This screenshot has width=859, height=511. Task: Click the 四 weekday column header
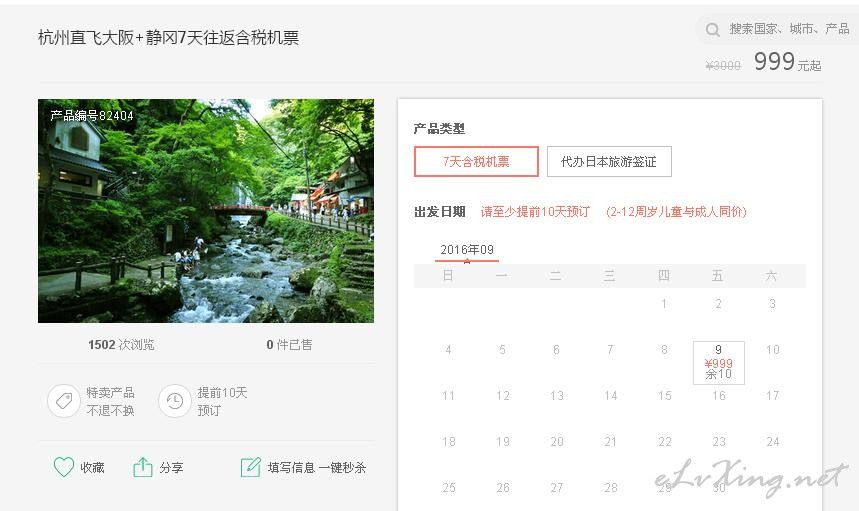[664, 275]
